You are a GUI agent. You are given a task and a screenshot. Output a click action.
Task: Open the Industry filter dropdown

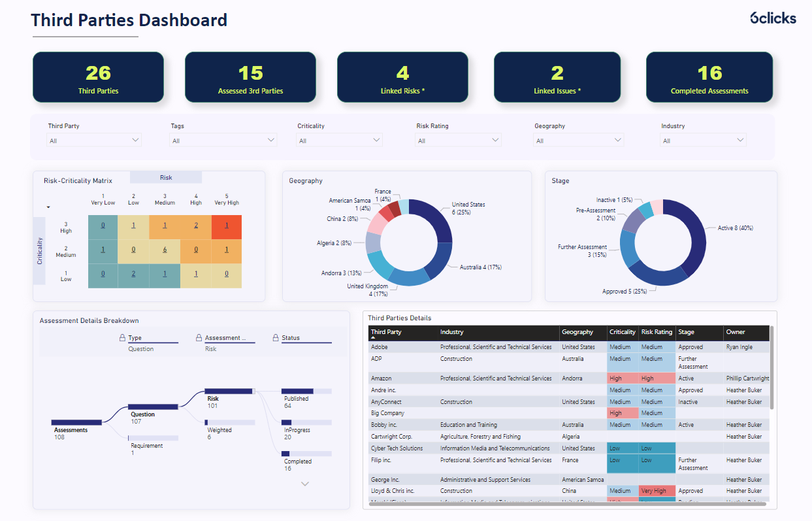(703, 139)
